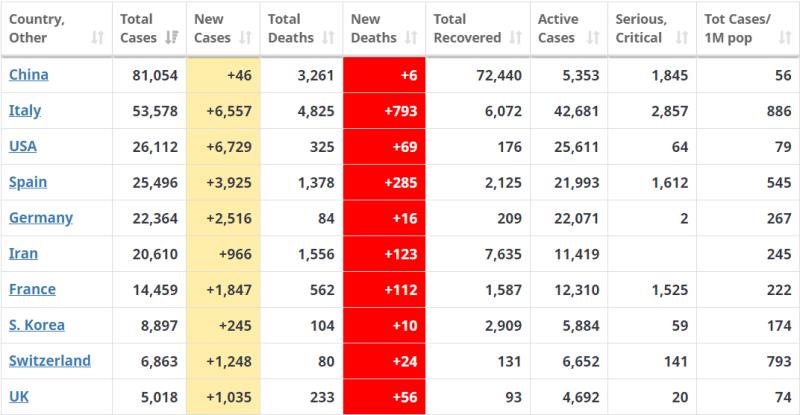Select the France link
This screenshot has height=415, width=800.
pyautogui.click(x=32, y=289)
